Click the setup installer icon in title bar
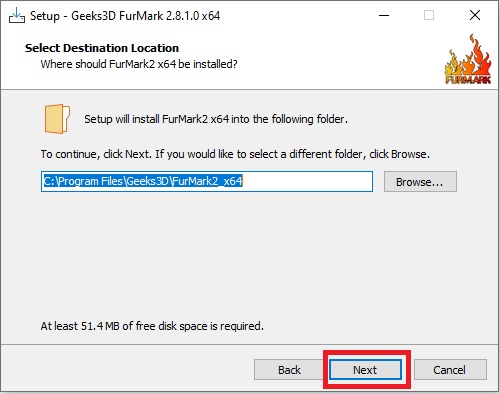The width and height of the screenshot is (500, 394). tap(17, 15)
